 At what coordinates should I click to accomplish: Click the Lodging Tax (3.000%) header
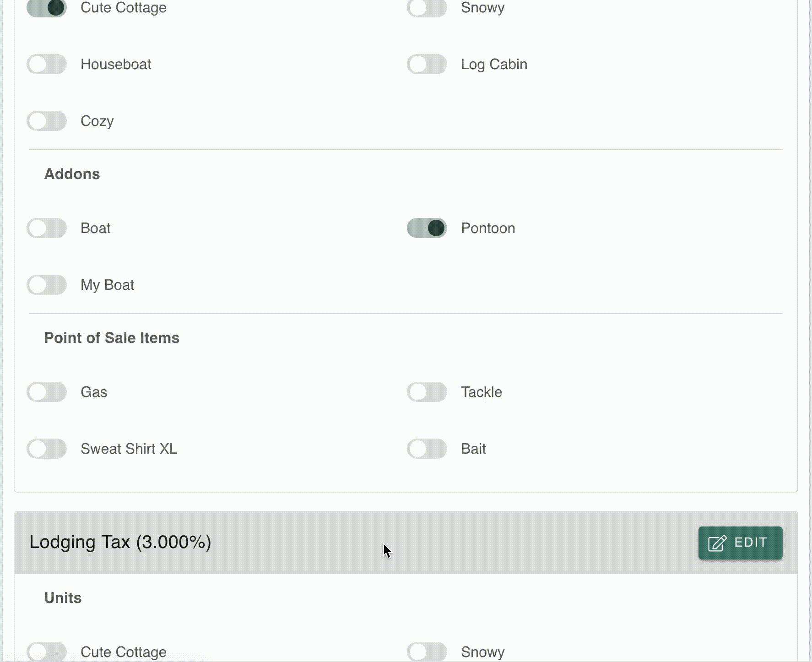[x=120, y=542]
